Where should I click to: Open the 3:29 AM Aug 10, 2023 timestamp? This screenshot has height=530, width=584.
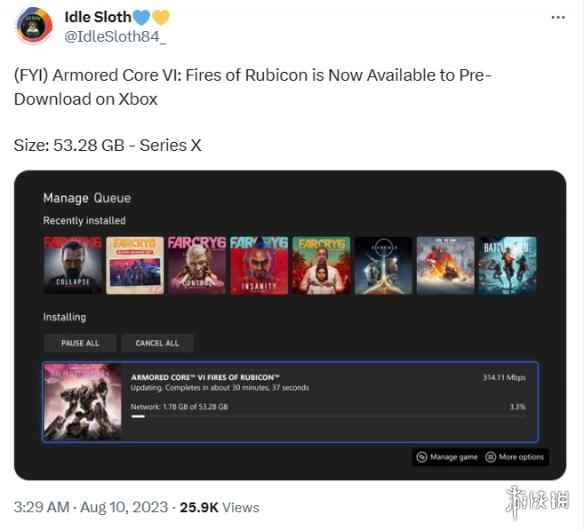click(x=91, y=507)
